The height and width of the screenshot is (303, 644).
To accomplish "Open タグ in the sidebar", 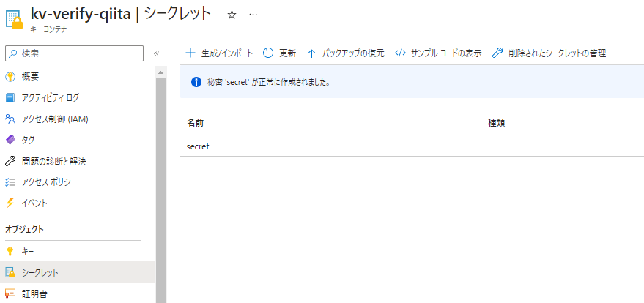I will [x=28, y=141].
